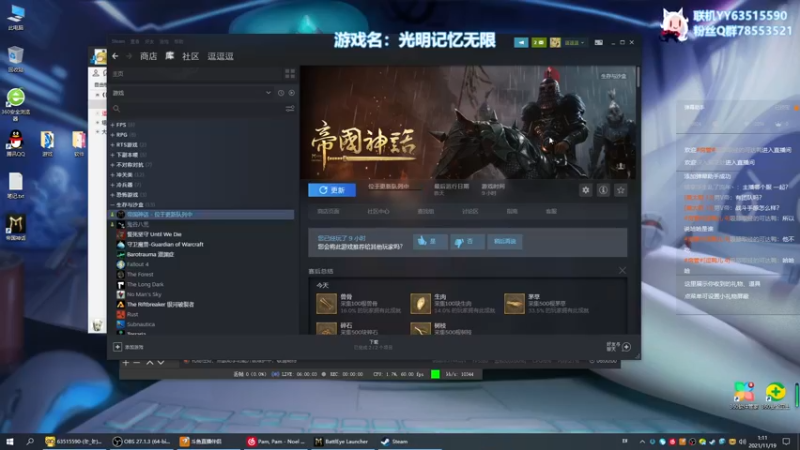Click the add game plus icon
800x450 pixels.
(x=117, y=347)
